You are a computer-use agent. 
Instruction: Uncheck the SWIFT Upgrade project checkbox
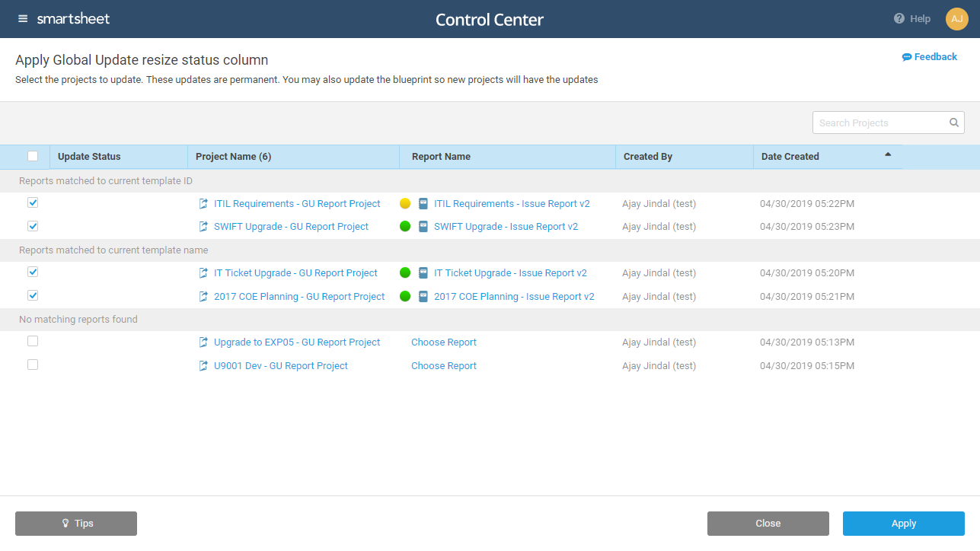pyautogui.click(x=33, y=226)
